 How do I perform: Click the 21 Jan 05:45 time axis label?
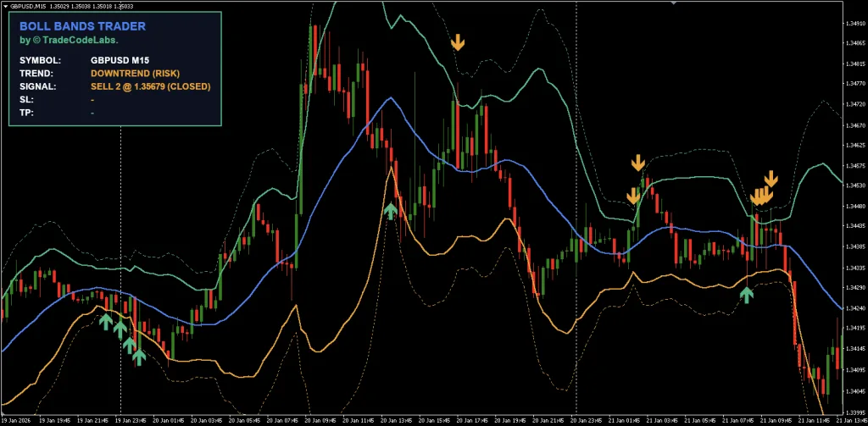pos(701,420)
